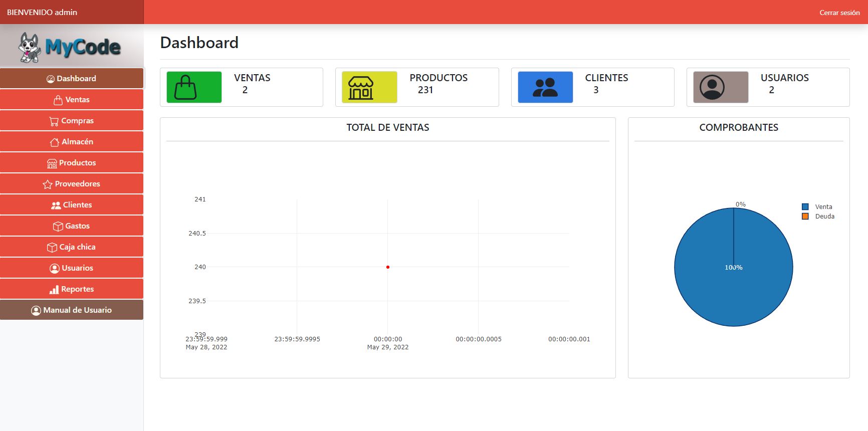Click the blue Venta color swatch
868x431 pixels.
coord(805,207)
